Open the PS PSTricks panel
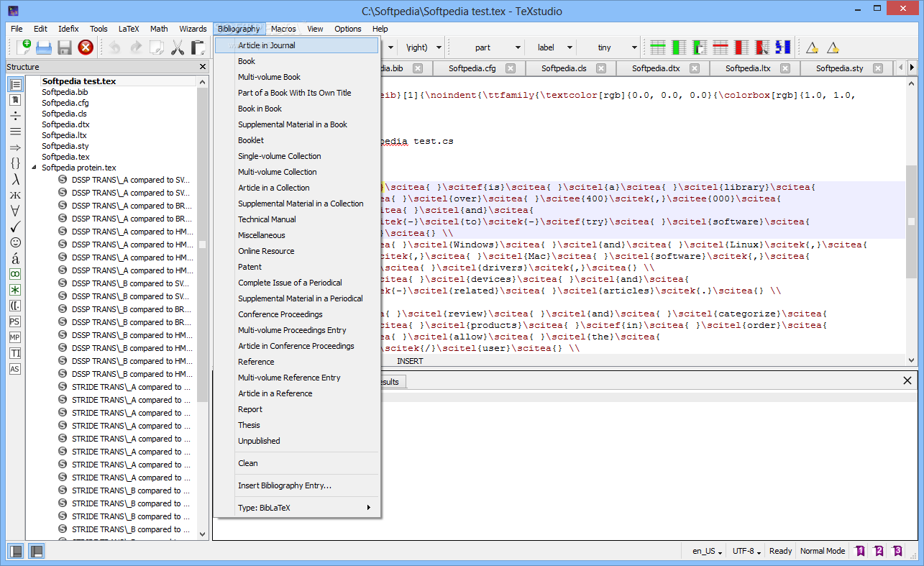The image size is (924, 566). pos(15,321)
